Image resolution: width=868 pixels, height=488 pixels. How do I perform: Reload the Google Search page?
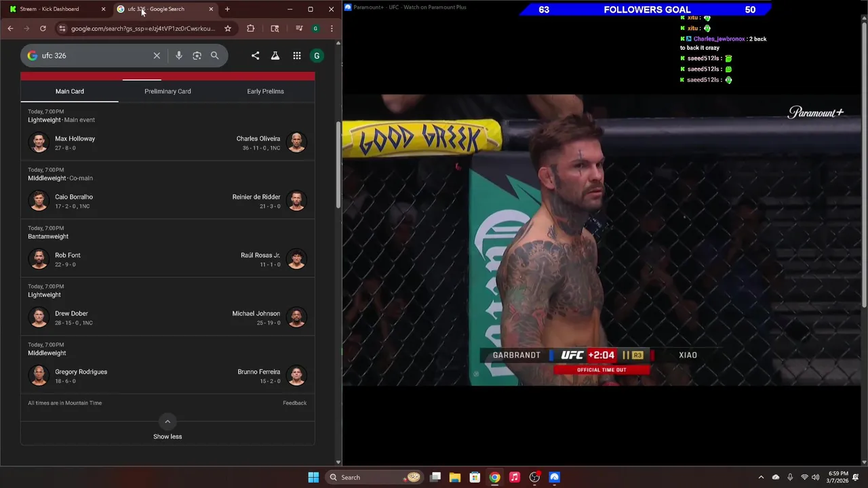(43, 28)
